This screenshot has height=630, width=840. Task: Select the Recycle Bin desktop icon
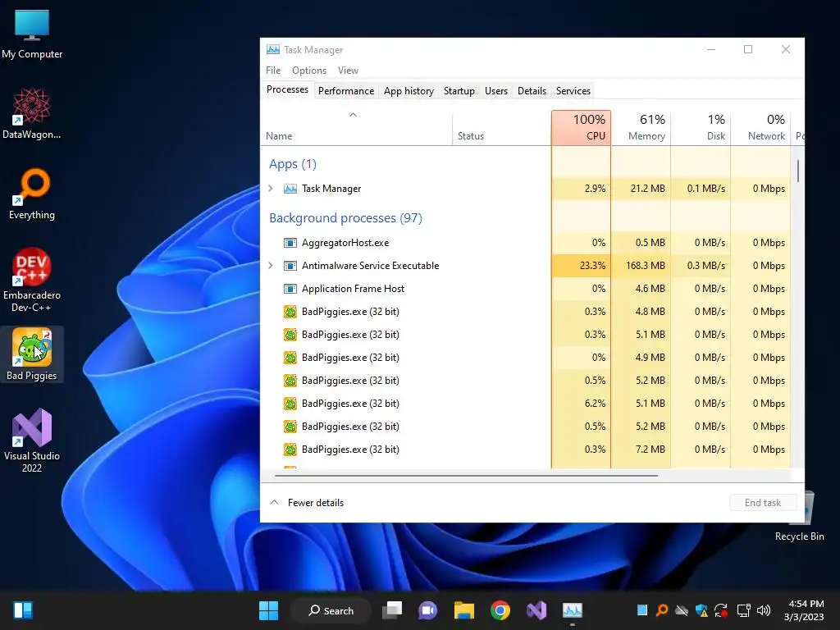point(800,517)
